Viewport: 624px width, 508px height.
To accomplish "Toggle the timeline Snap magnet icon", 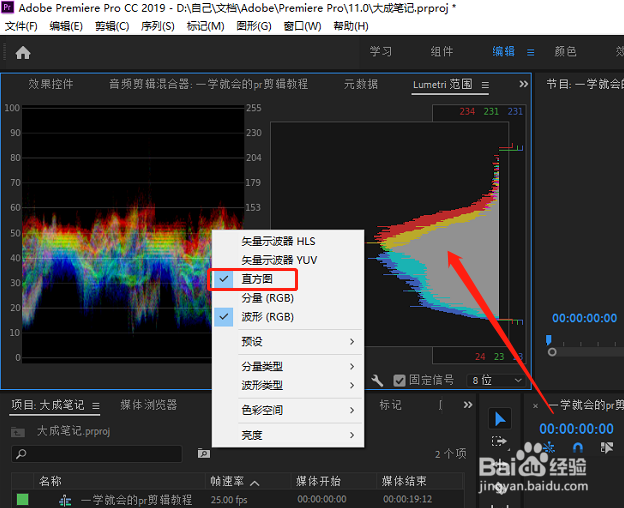I will pyautogui.click(x=577, y=448).
